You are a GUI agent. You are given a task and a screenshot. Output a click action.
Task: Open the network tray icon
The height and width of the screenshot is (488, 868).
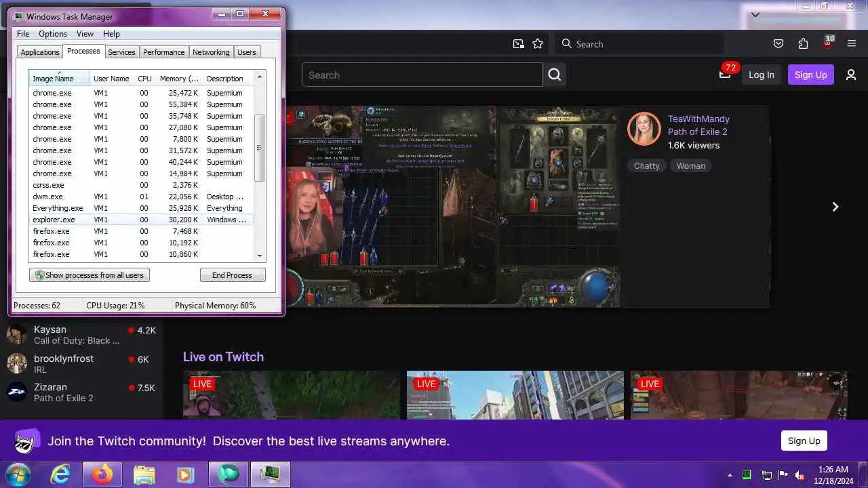point(766,475)
